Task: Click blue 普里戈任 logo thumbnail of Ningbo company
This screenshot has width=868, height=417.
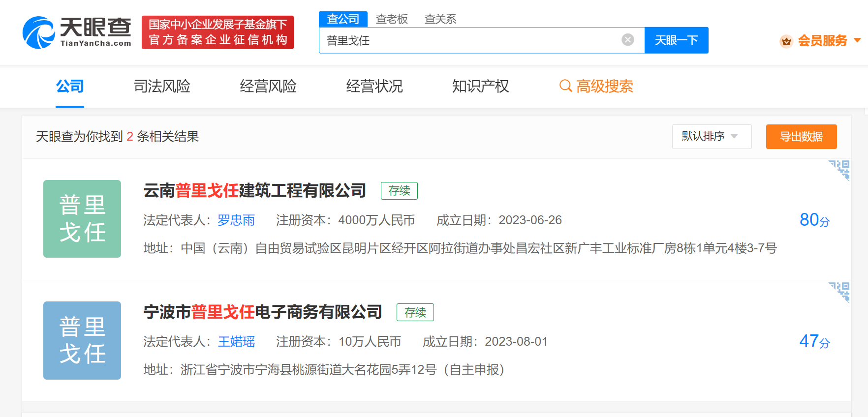Action: (82, 340)
